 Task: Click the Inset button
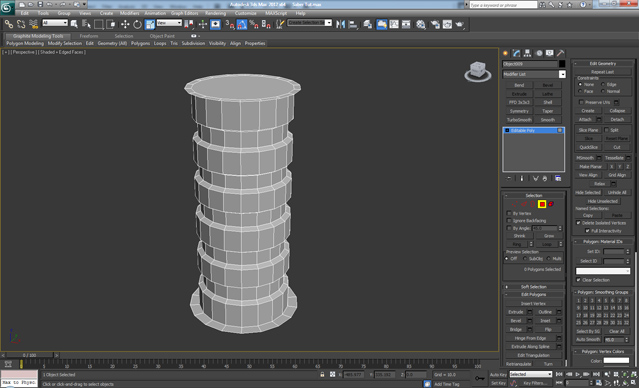click(x=545, y=321)
